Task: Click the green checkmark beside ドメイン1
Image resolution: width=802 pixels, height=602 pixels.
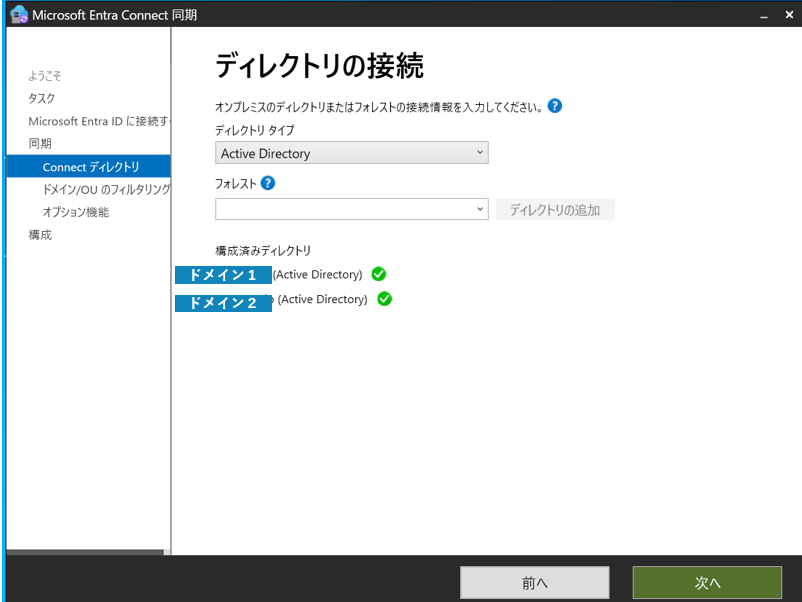Action: (x=378, y=274)
